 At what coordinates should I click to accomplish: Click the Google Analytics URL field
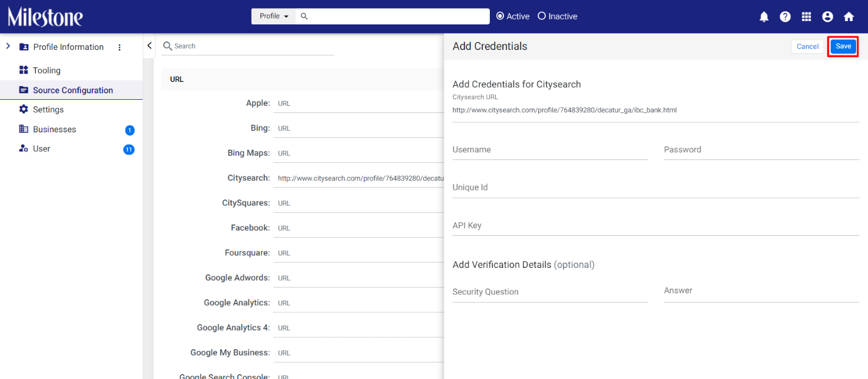(x=359, y=303)
